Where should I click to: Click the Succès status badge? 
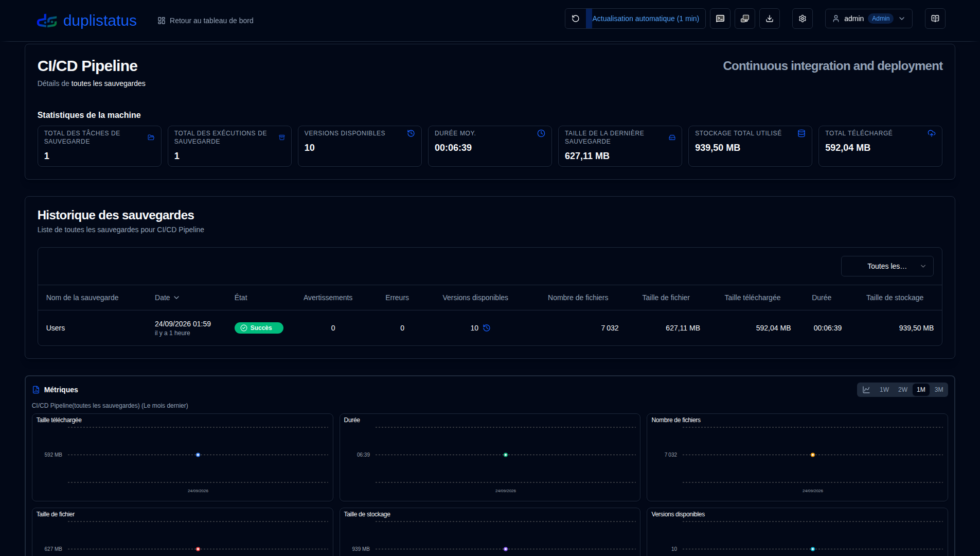pos(259,328)
